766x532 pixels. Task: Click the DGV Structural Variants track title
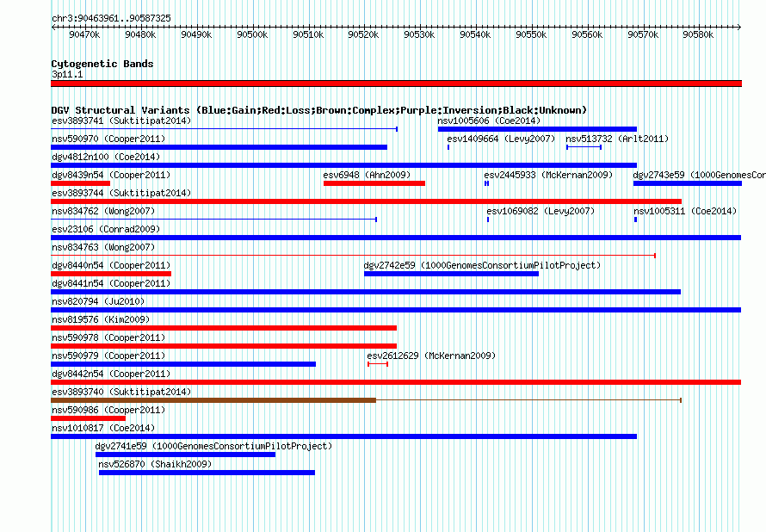pos(319,110)
